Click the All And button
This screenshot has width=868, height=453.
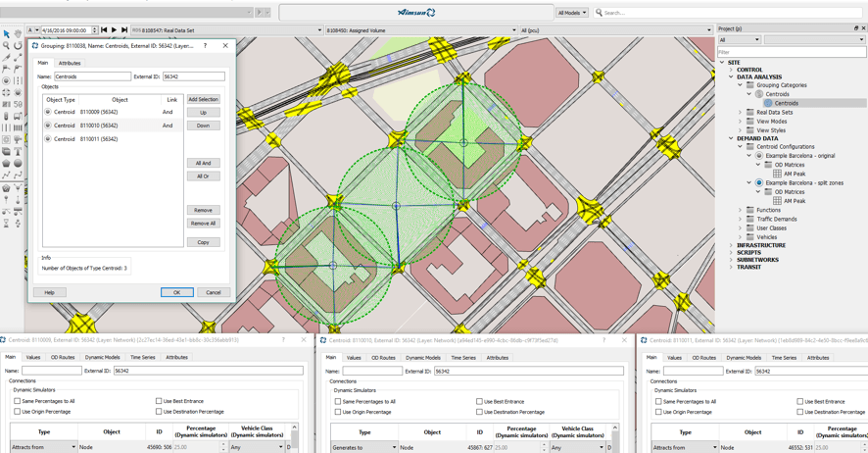click(x=203, y=163)
